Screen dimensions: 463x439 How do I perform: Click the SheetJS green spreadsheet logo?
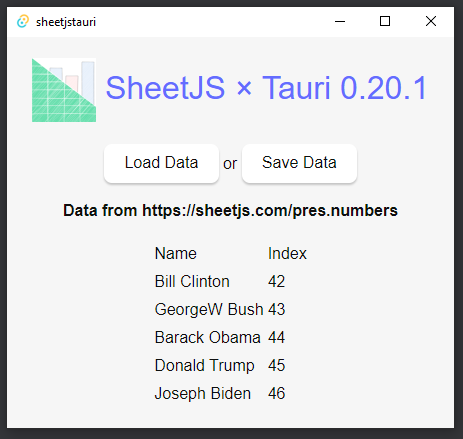(64, 90)
